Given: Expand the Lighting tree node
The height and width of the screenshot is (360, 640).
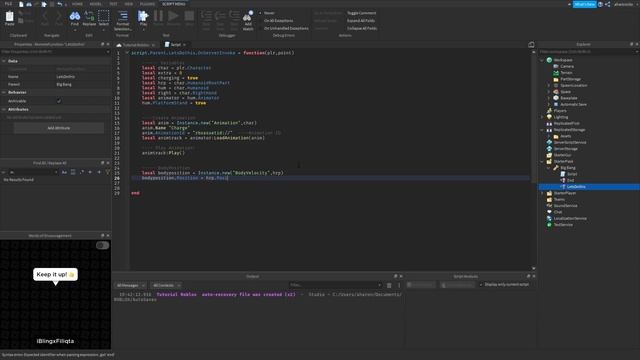Looking at the screenshot, I should click(x=542, y=117).
